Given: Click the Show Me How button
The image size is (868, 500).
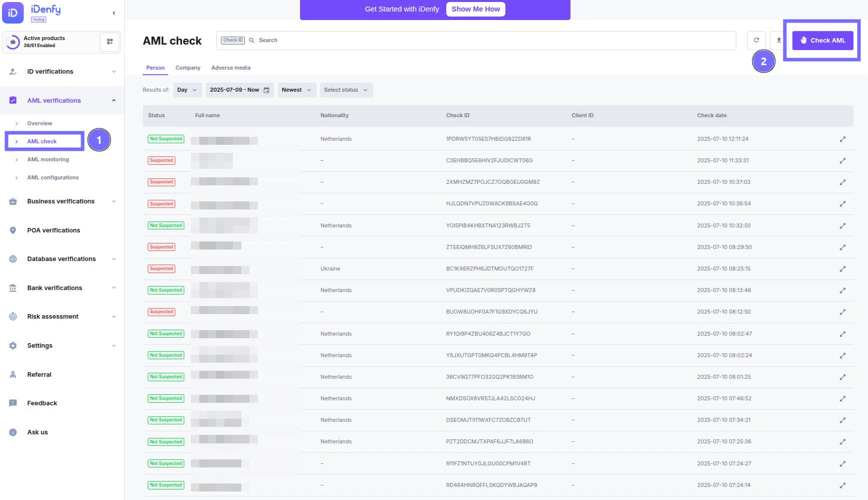Looking at the screenshot, I should (475, 9).
